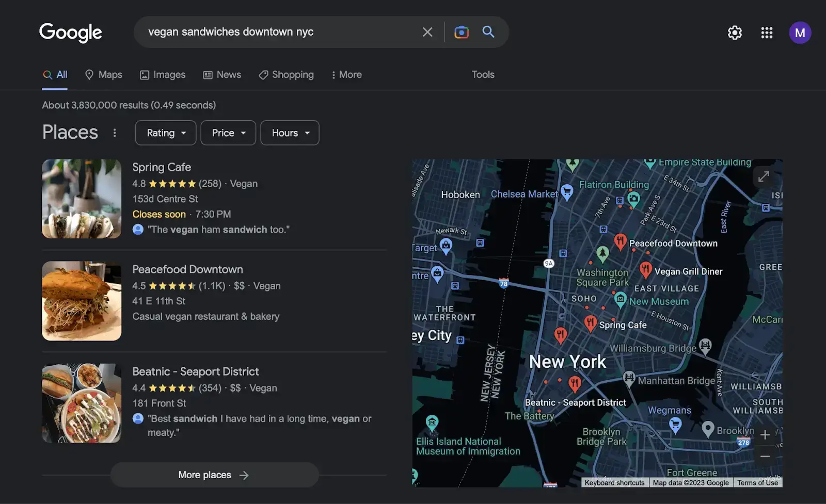Click the Wegmans shopping pin on map
Image resolution: width=826 pixels, height=504 pixels.
tap(675, 426)
